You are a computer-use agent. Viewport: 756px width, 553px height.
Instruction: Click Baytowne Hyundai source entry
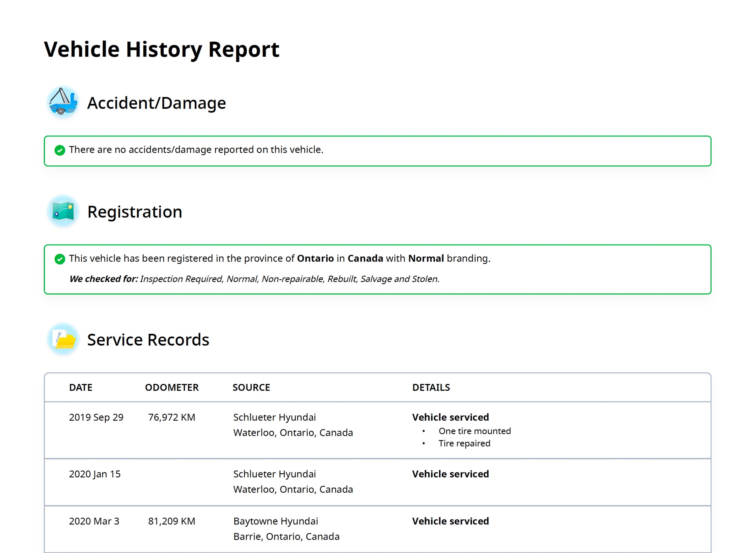275,521
